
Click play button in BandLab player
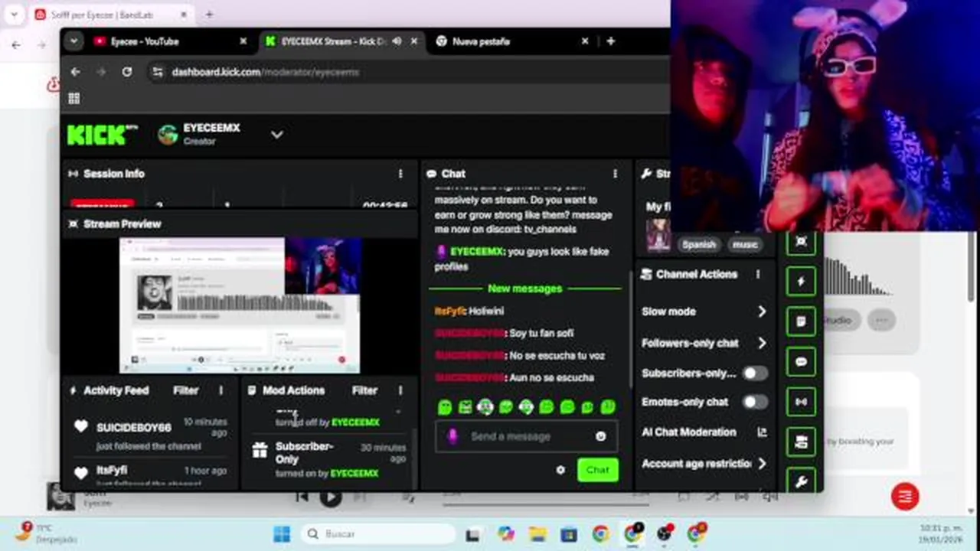click(x=330, y=497)
